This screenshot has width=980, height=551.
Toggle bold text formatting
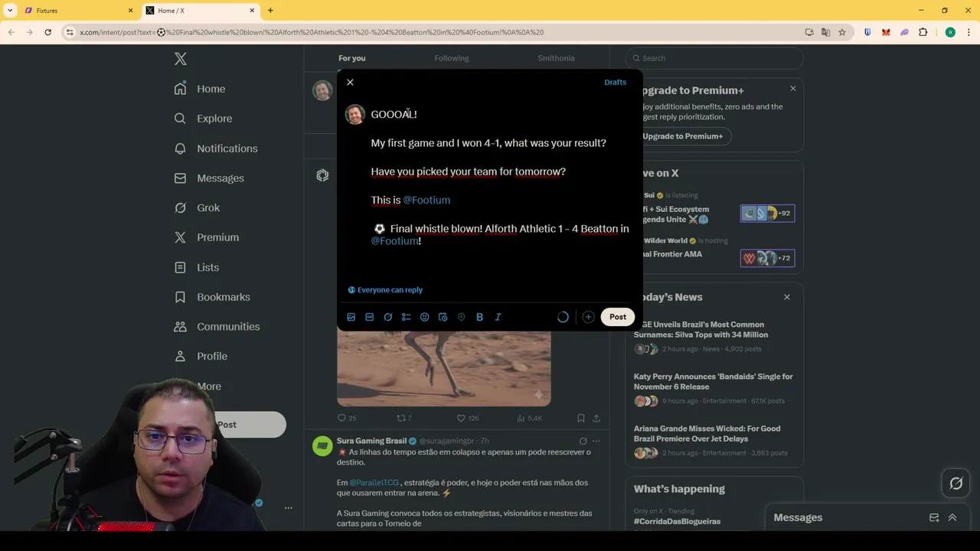pos(479,317)
